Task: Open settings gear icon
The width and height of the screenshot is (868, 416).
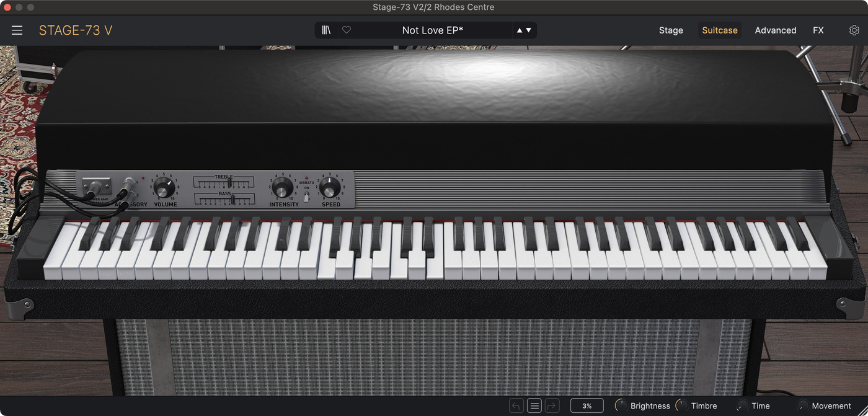Action: click(x=854, y=30)
